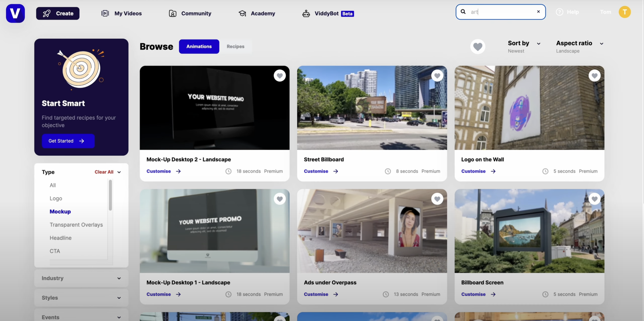644x321 pixels.
Task: Click the arrow beside Customise on Billboard Screen
Action: coord(493,294)
